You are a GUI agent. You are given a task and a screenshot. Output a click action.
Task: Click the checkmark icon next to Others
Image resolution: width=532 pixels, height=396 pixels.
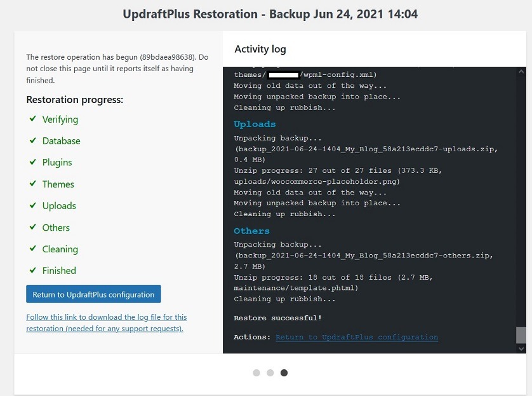[33, 227]
